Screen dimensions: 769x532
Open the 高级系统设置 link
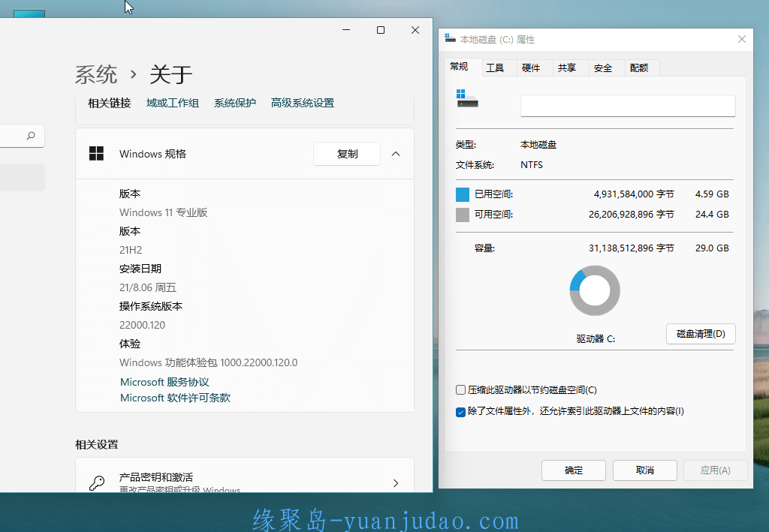coord(302,103)
